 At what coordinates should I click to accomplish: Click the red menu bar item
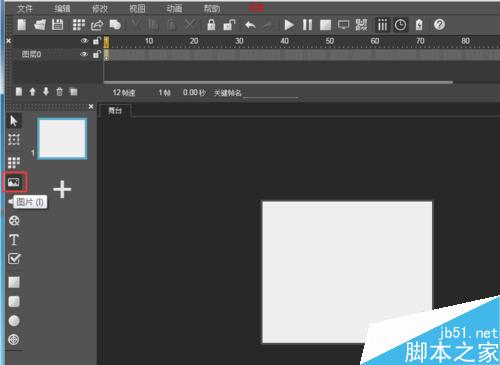pyautogui.click(x=257, y=8)
